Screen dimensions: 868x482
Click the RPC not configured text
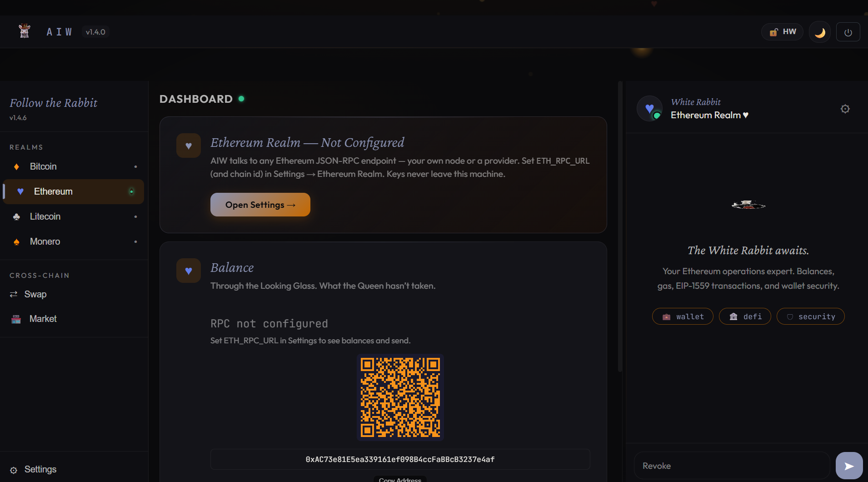point(269,323)
